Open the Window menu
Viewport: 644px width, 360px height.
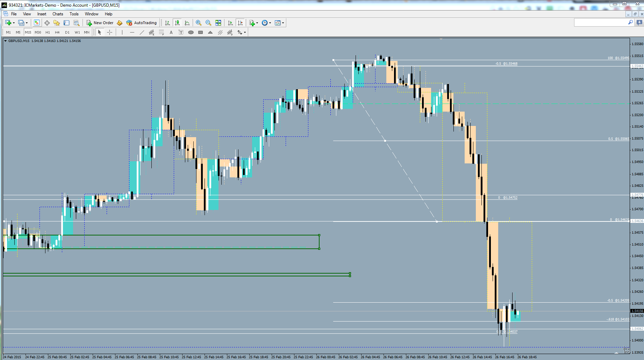pos(92,14)
